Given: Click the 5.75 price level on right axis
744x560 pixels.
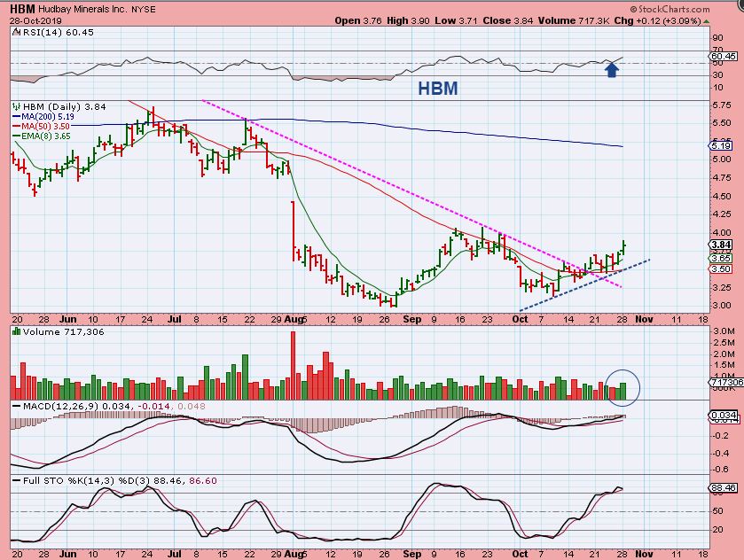Looking at the screenshot, I should [x=722, y=105].
